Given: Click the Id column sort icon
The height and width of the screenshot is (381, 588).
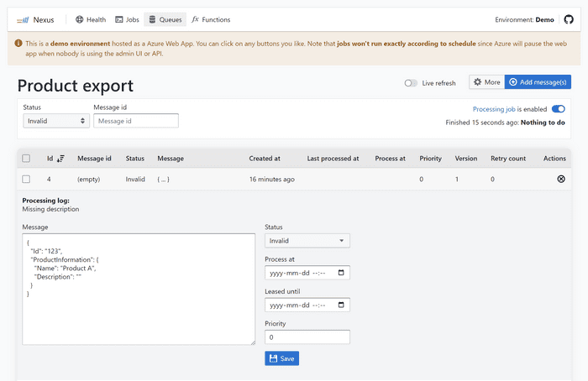Looking at the screenshot, I should point(60,158).
